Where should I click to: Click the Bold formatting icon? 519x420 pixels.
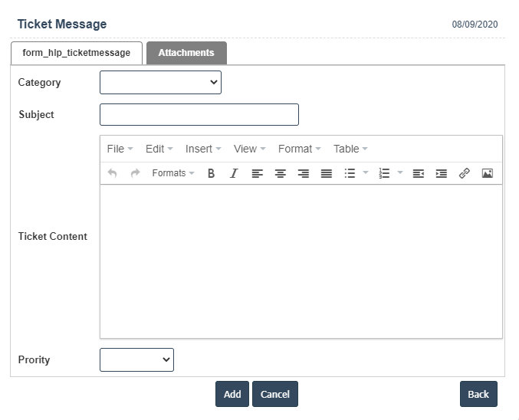[211, 173]
